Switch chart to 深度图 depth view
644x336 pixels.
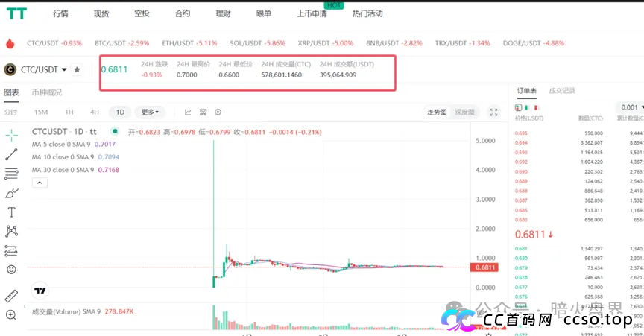(x=464, y=112)
